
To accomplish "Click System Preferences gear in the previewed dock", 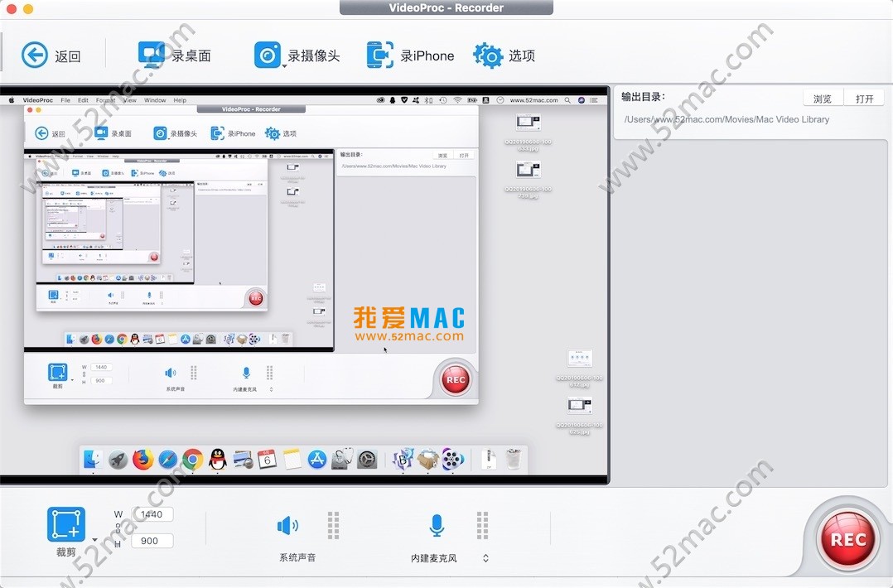I will (367, 459).
